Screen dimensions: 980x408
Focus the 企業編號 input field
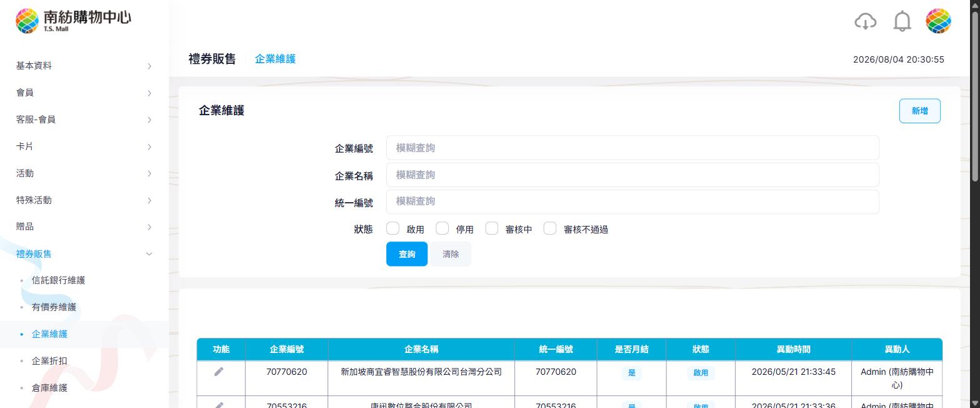[x=632, y=148]
